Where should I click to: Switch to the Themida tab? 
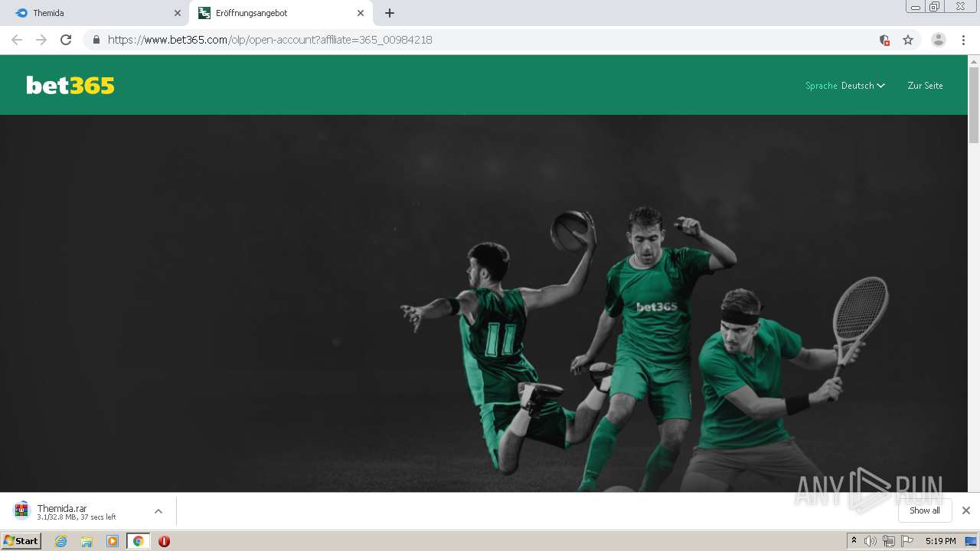(96, 13)
